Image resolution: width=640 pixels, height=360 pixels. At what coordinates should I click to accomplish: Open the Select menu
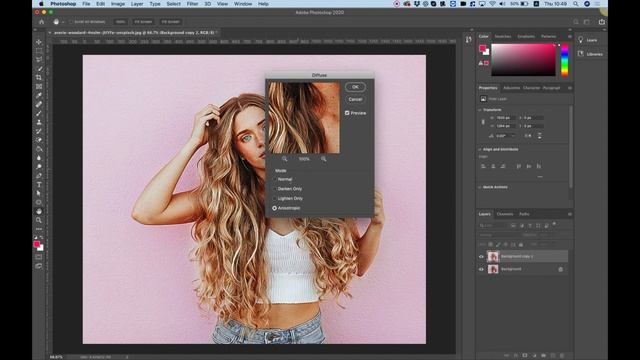tap(173, 4)
